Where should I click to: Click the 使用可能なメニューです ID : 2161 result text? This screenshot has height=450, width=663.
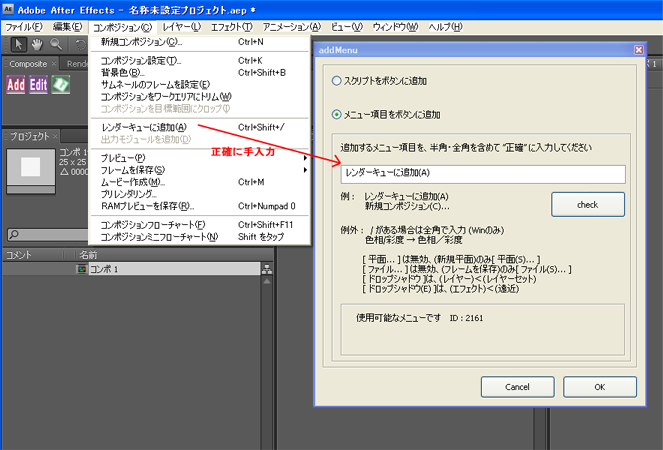(419, 318)
